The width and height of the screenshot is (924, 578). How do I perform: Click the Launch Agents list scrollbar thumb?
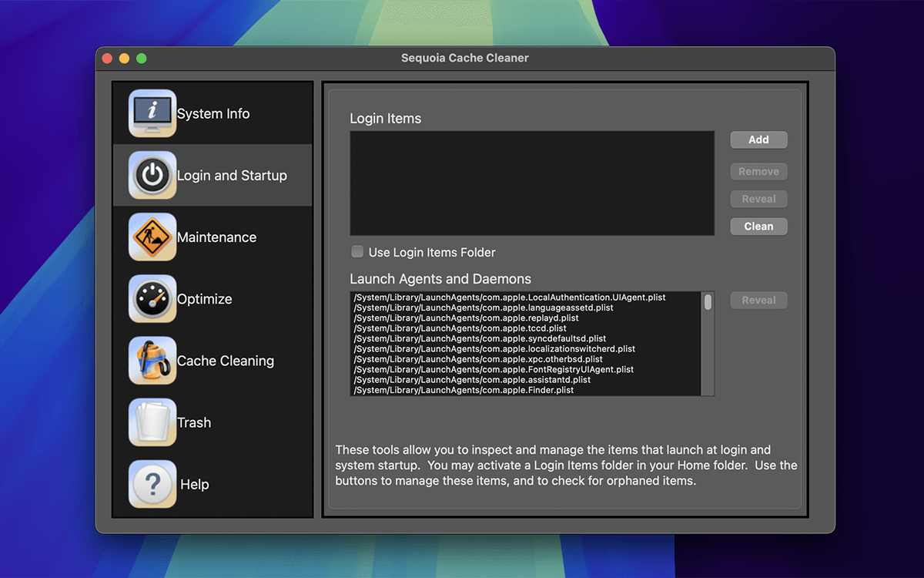click(x=708, y=301)
